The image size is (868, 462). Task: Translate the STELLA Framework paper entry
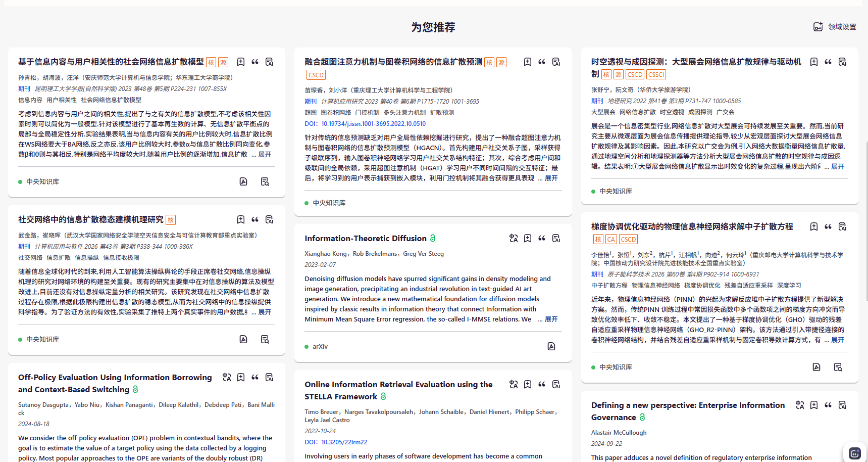pyautogui.click(x=514, y=384)
